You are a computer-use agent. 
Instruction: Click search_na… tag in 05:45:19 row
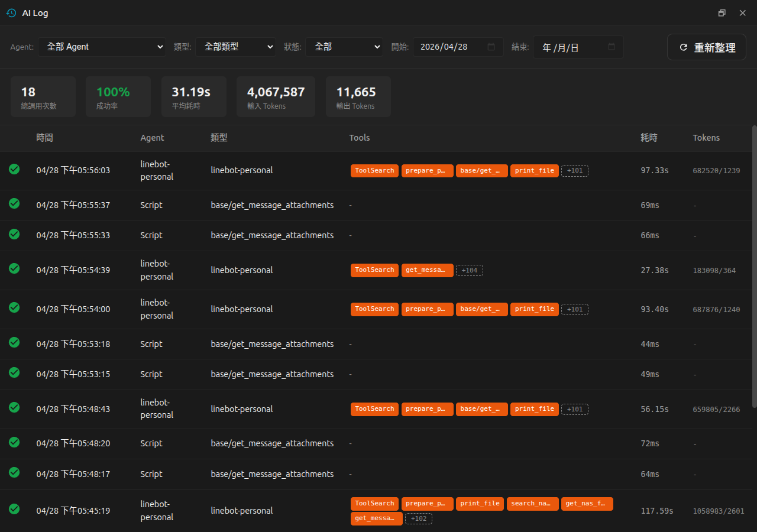(533, 504)
